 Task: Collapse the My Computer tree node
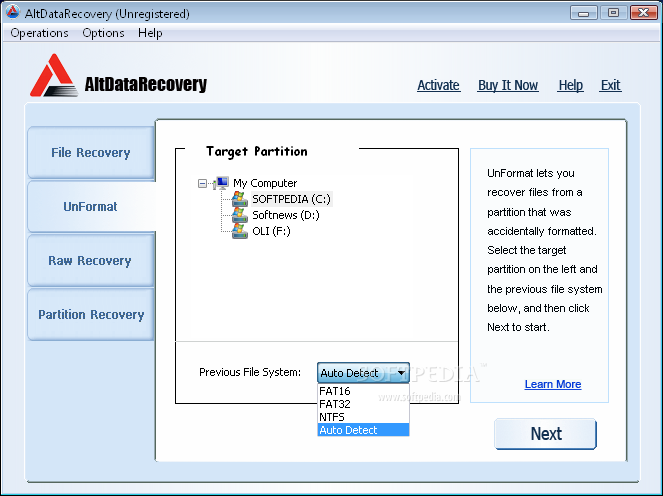(203, 184)
